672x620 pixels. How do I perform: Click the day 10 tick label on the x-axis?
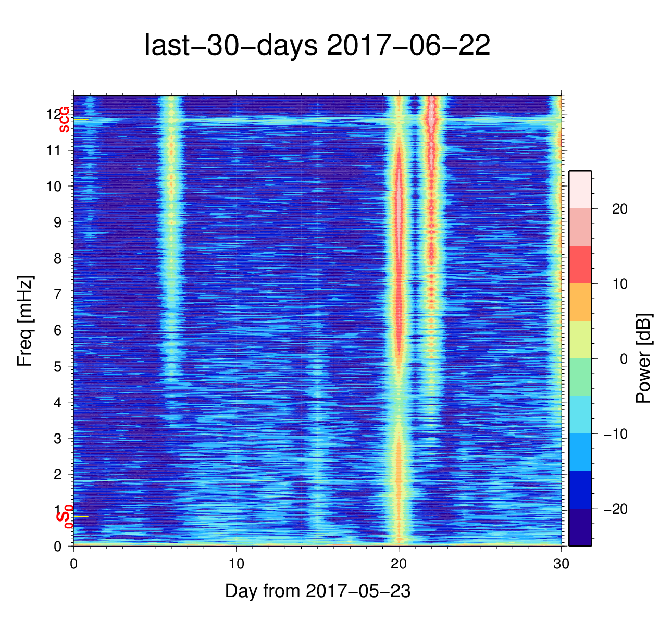click(x=237, y=565)
